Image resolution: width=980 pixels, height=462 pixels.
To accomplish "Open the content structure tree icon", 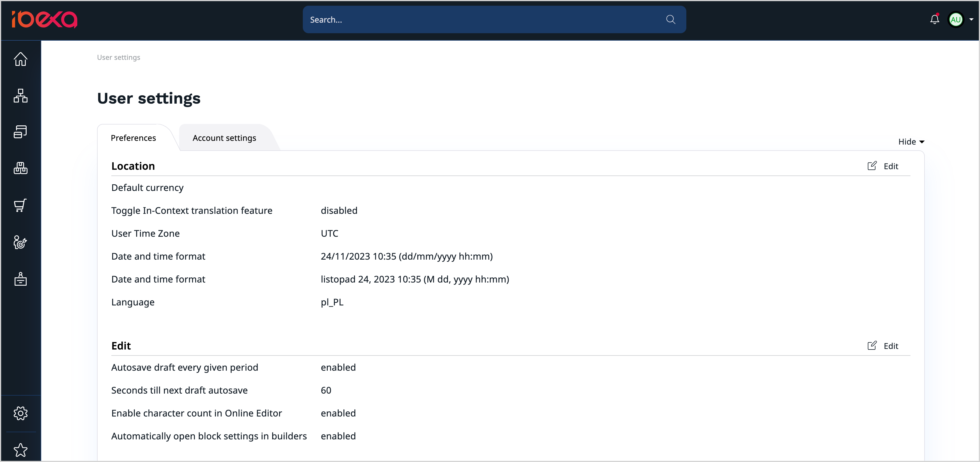I will [x=21, y=96].
